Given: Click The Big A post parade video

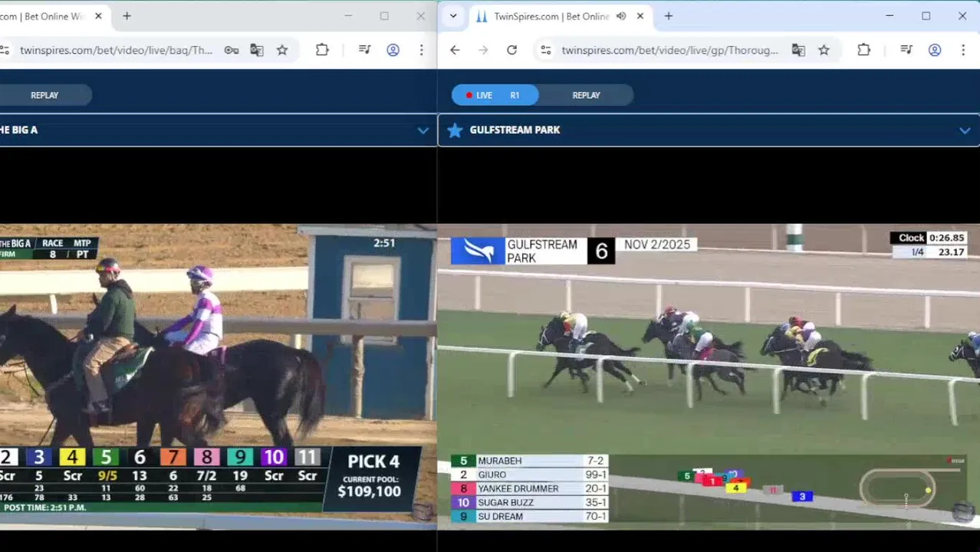Looking at the screenshot, I should pos(218,376).
